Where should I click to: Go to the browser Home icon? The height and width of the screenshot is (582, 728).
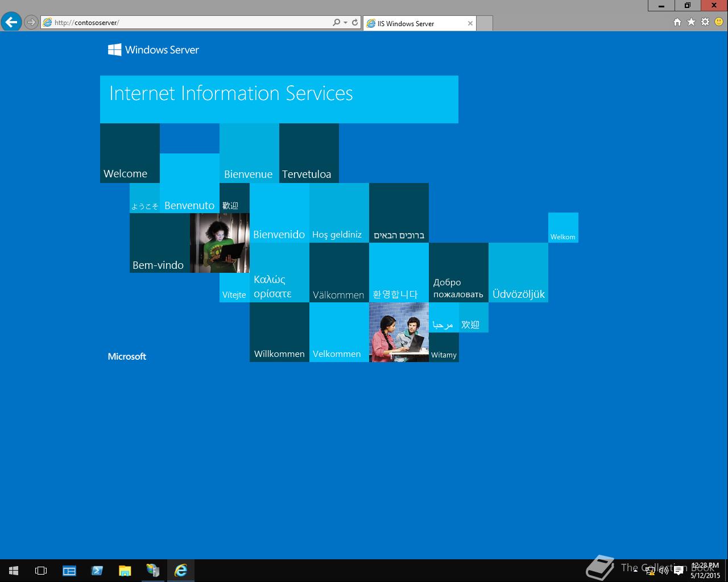pos(677,22)
